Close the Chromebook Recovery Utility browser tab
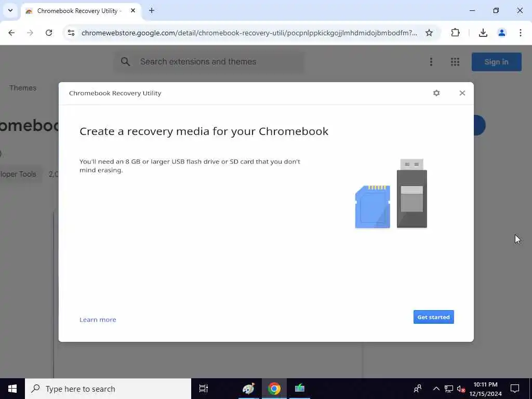 [x=133, y=10]
